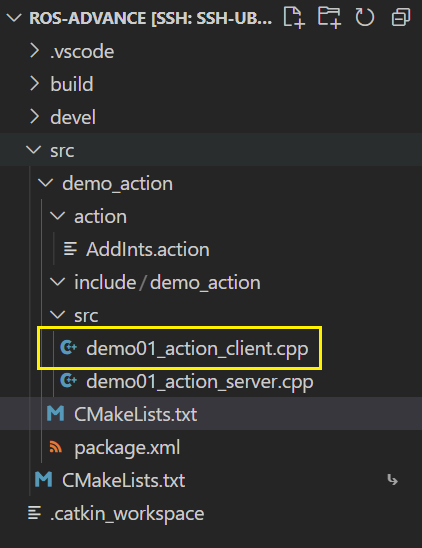Open demo01_action_client.cpp file
The width and height of the screenshot is (422, 548).
[197, 349]
